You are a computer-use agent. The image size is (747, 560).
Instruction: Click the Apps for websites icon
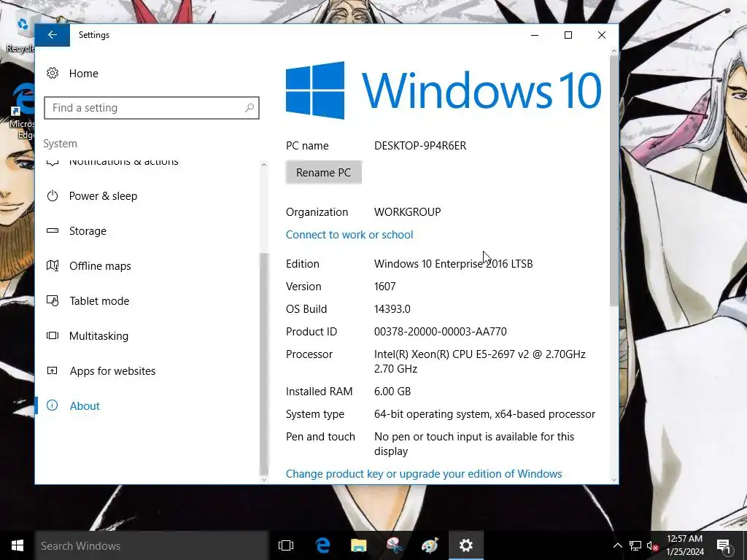(53, 371)
